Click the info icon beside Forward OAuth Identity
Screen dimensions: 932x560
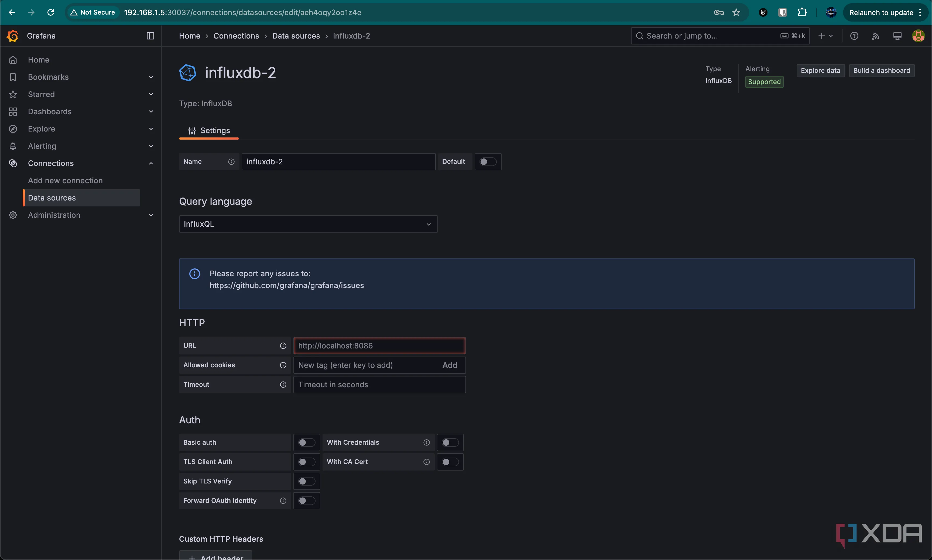tap(283, 500)
